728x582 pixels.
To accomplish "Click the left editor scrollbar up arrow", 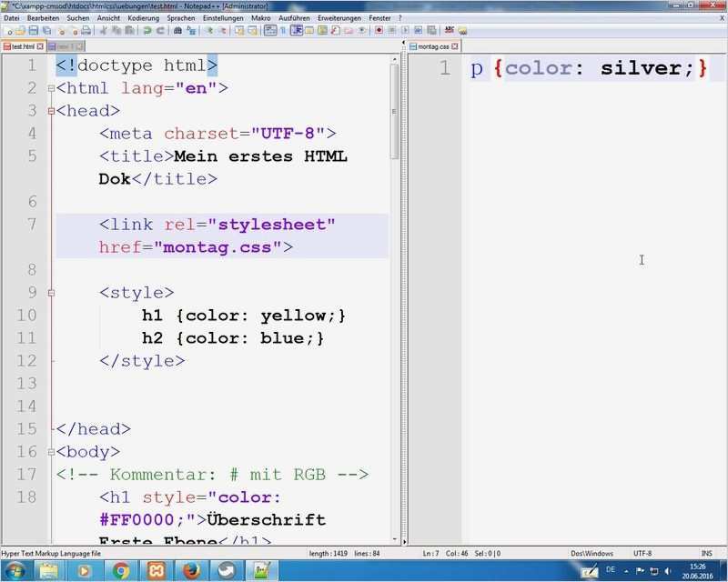I will (x=395, y=59).
